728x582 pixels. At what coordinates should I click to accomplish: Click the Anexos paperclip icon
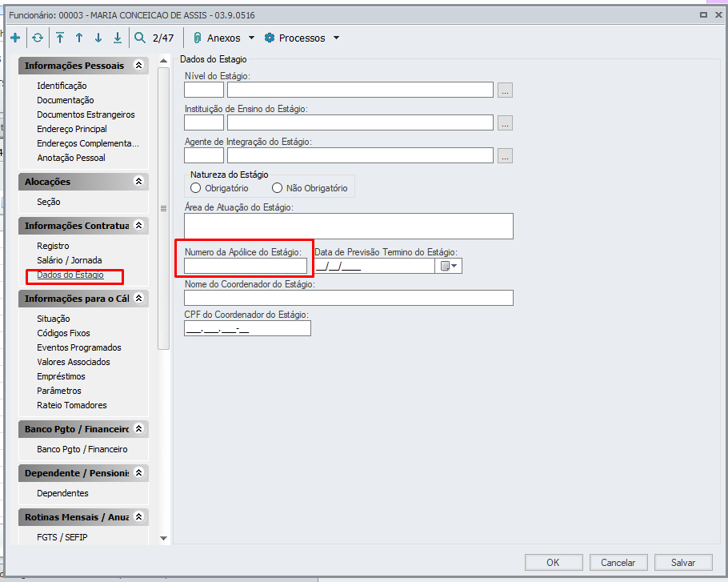coord(198,38)
